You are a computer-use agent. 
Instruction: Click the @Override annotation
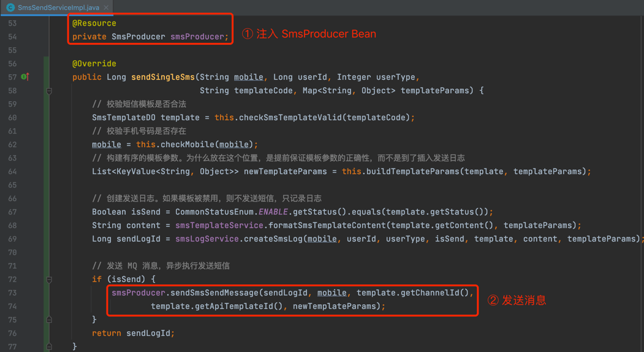[x=94, y=64]
